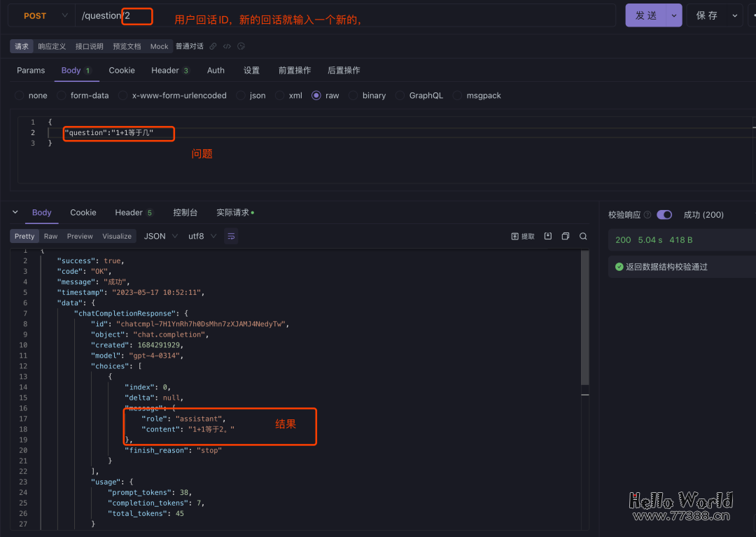Click the generate code </> icon
Screen dimensions: 756x537
[227, 46]
